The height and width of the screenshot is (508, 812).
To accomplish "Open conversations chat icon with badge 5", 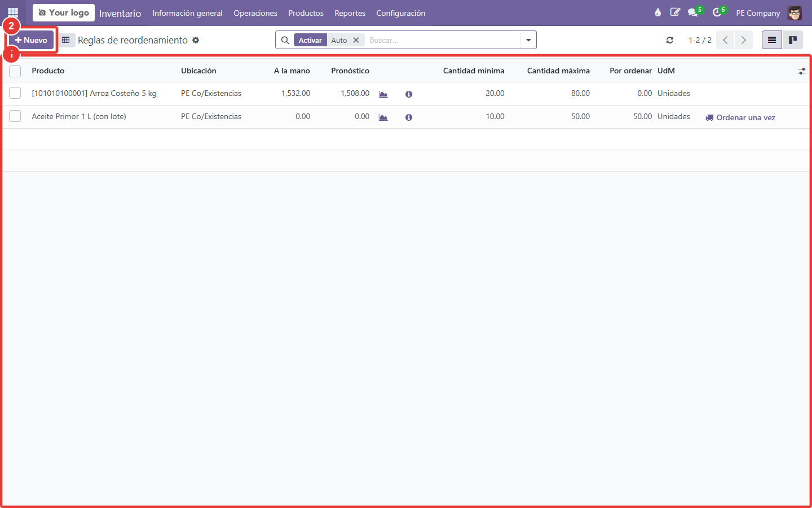I will (x=694, y=12).
